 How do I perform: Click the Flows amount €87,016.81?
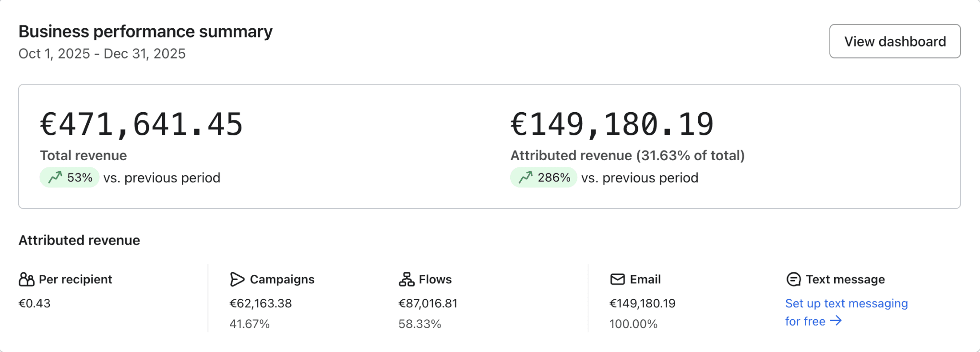[x=428, y=304]
